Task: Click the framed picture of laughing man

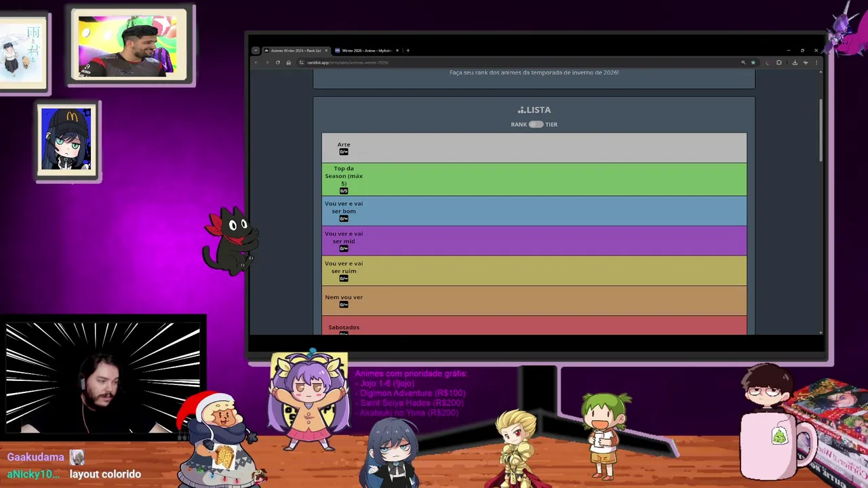Action: (x=129, y=45)
